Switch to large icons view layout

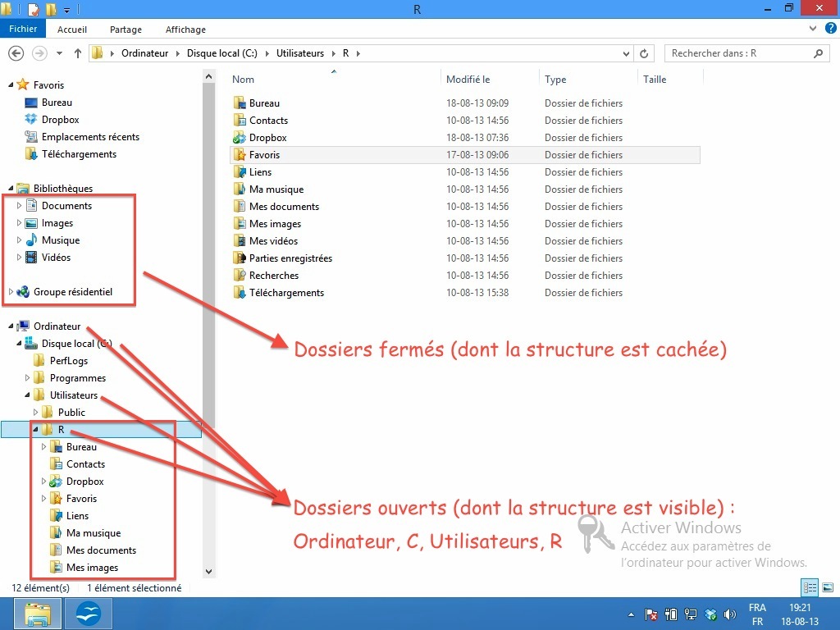[x=828, y=587]
